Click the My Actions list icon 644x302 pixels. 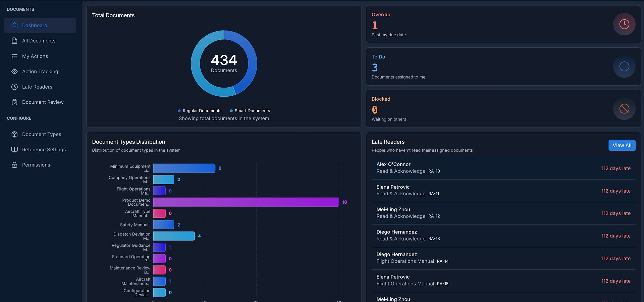(x=14, y=56)
